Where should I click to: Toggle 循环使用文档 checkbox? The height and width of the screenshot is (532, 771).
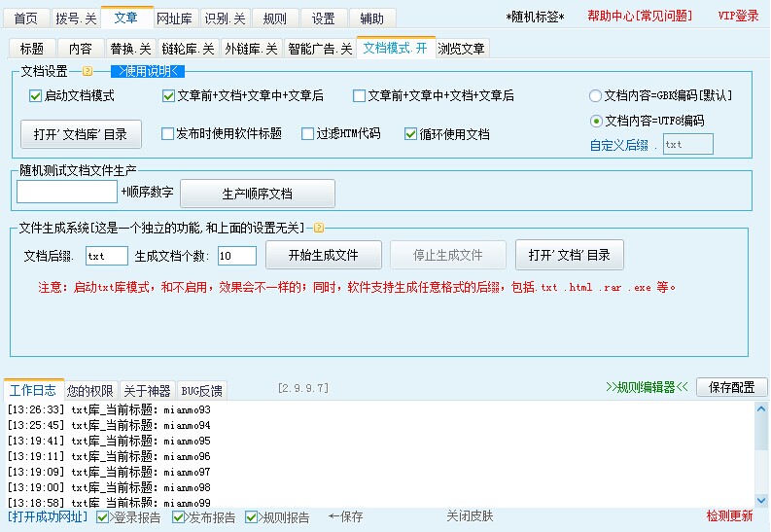pos(410,134)
